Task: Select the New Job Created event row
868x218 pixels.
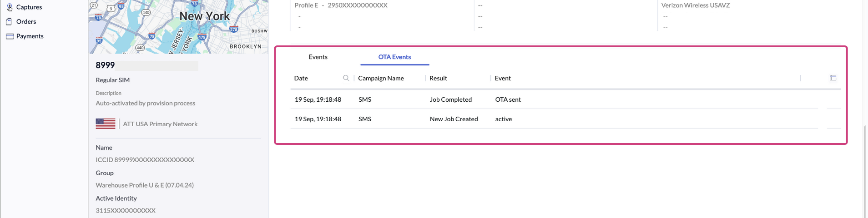Action: pyautogui.click(x=454, y=119)
